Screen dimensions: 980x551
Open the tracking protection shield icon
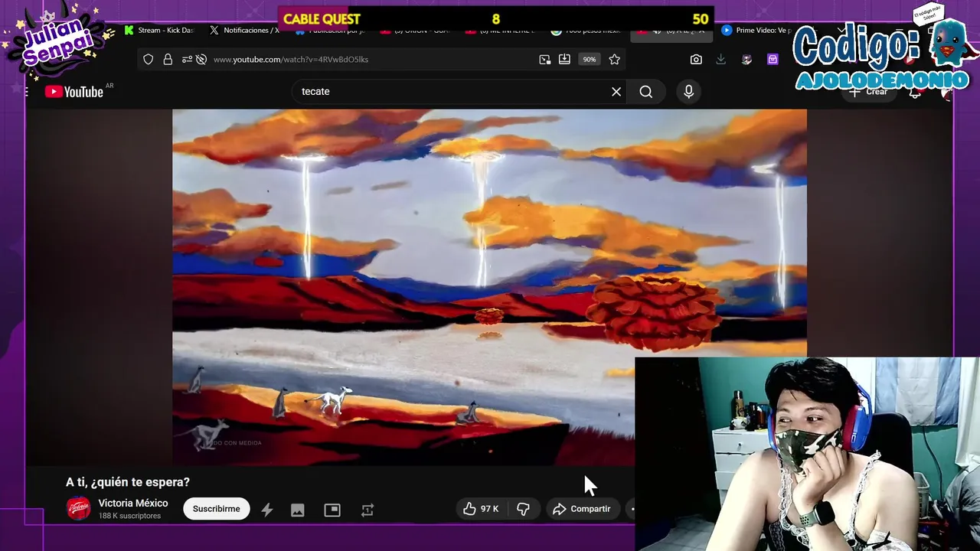click(x=149, y=59)
